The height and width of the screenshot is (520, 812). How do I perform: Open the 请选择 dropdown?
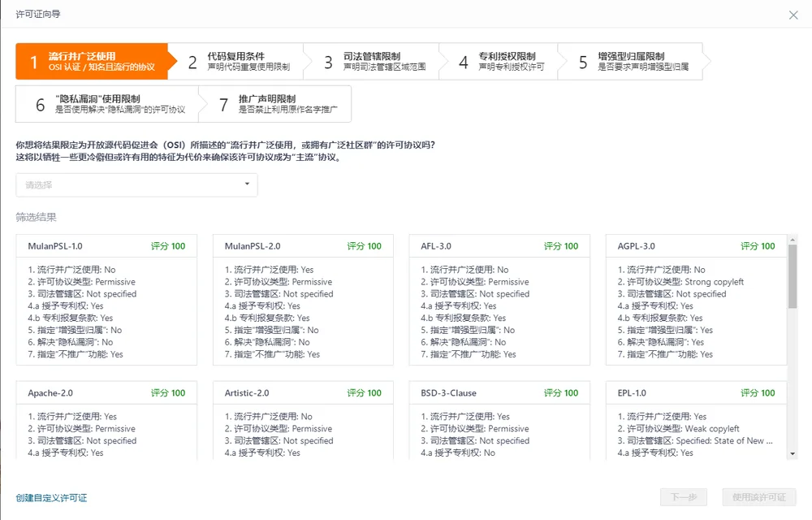(x=136, y=185)
